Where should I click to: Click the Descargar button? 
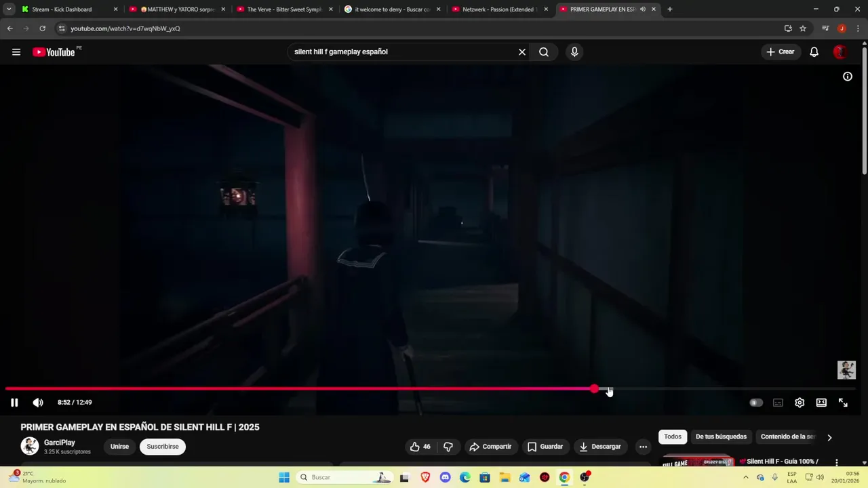coord(600,447)
